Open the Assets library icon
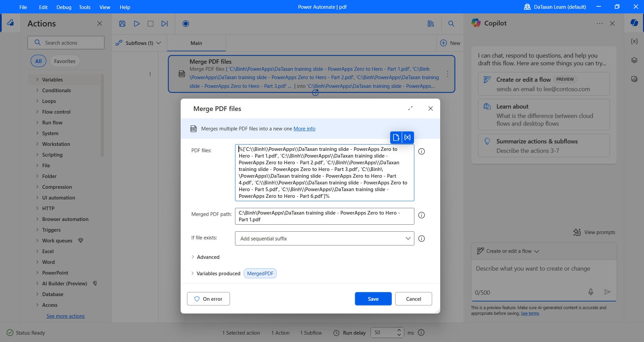The width and height of the screenshot is (644, 342). click(x=431, y=23)
